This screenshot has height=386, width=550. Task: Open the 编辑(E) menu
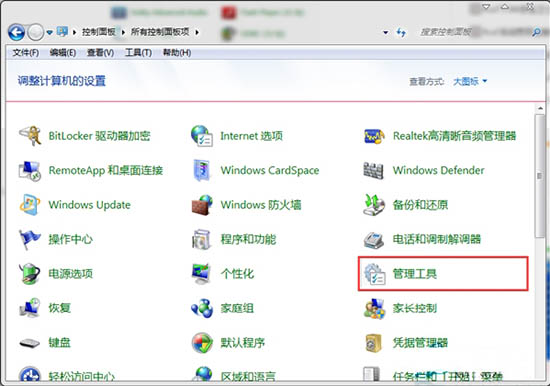point(63,53)
